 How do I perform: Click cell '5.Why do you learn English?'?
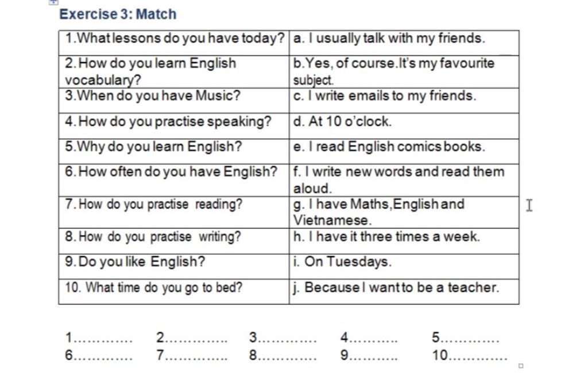point(174,151)
